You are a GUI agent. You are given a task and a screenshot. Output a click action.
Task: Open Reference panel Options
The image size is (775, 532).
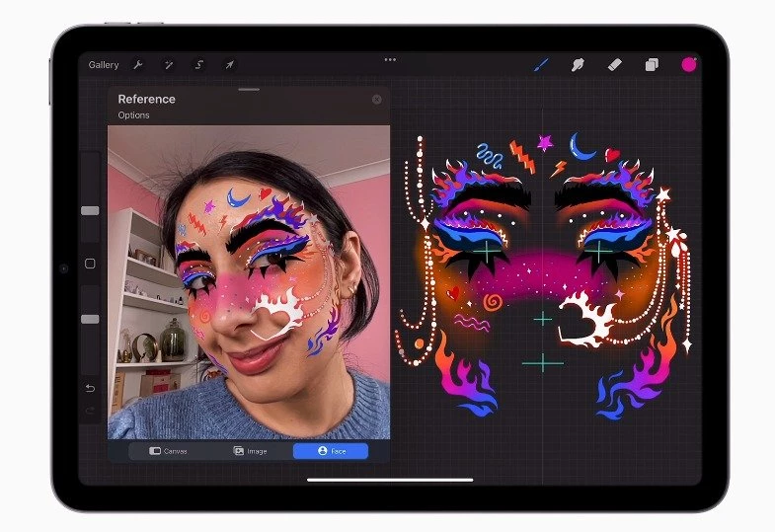pos(133,115)
